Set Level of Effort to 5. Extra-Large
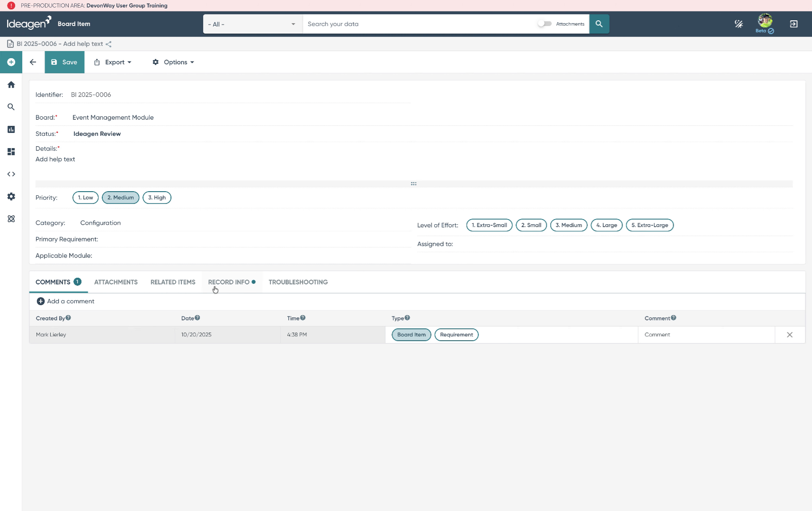This screenshot has height=511, width=812. pos(650,225)
